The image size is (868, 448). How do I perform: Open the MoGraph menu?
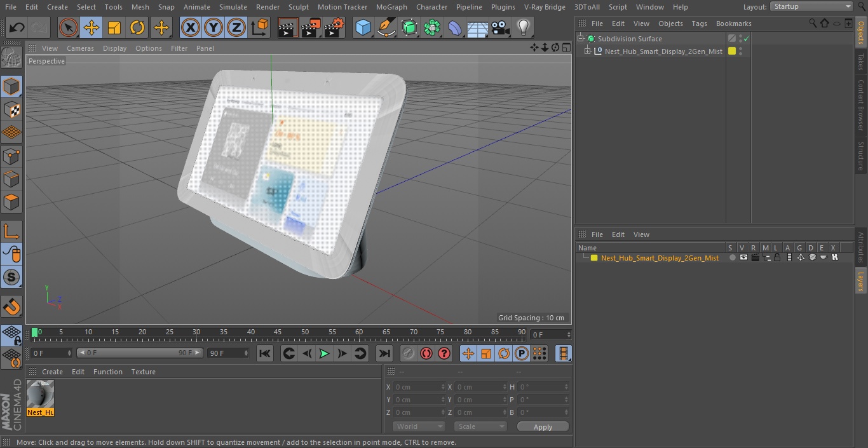pyautogui.click(x=391, y=7)
